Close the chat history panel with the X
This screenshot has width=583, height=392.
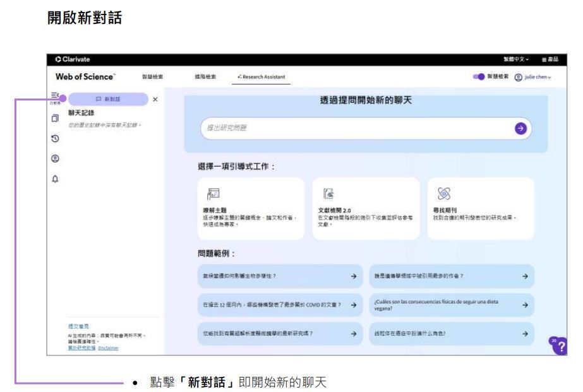coord(155,99)
